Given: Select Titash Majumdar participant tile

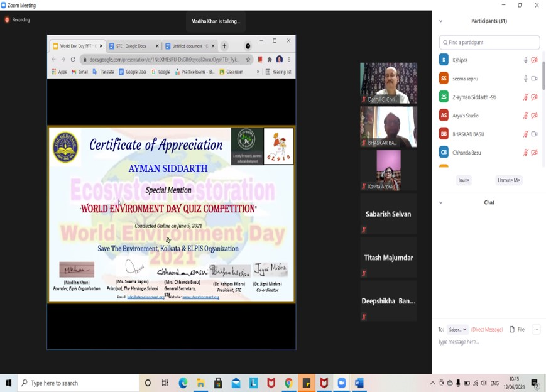Looking at the screenshot, I should 388,258.
